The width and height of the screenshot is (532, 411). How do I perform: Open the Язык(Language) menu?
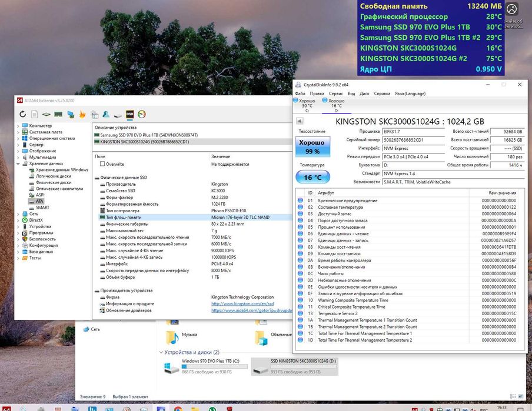click(410, 93)
